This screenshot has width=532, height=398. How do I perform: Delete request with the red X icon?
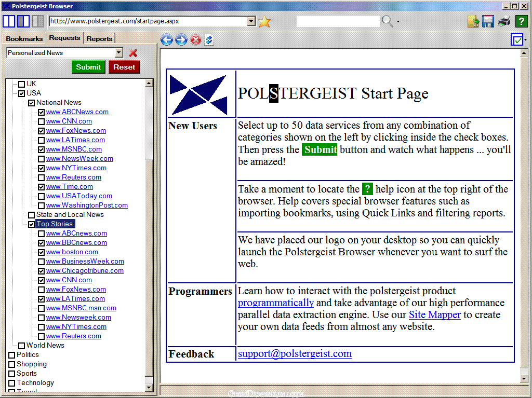[x=133, y=53]
